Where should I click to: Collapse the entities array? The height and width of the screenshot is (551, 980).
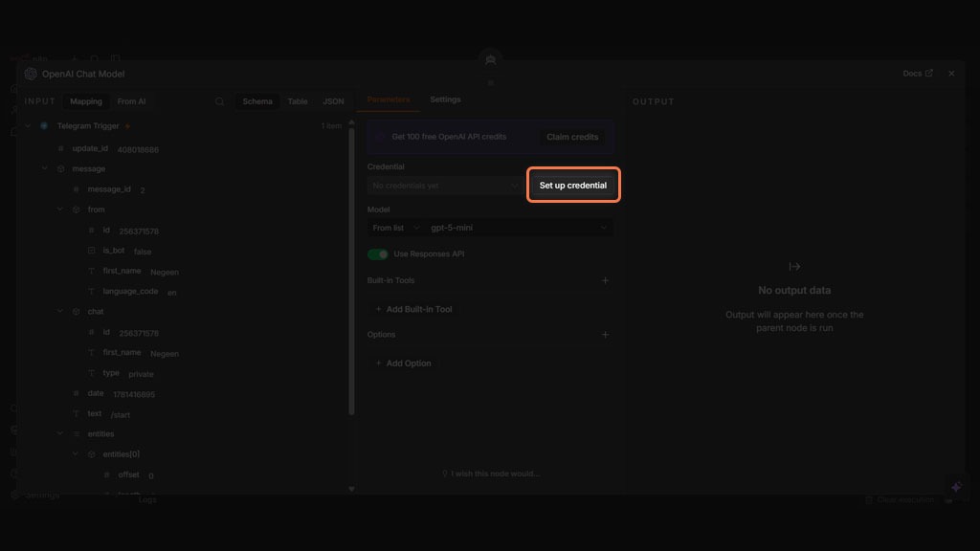(60, 433)
